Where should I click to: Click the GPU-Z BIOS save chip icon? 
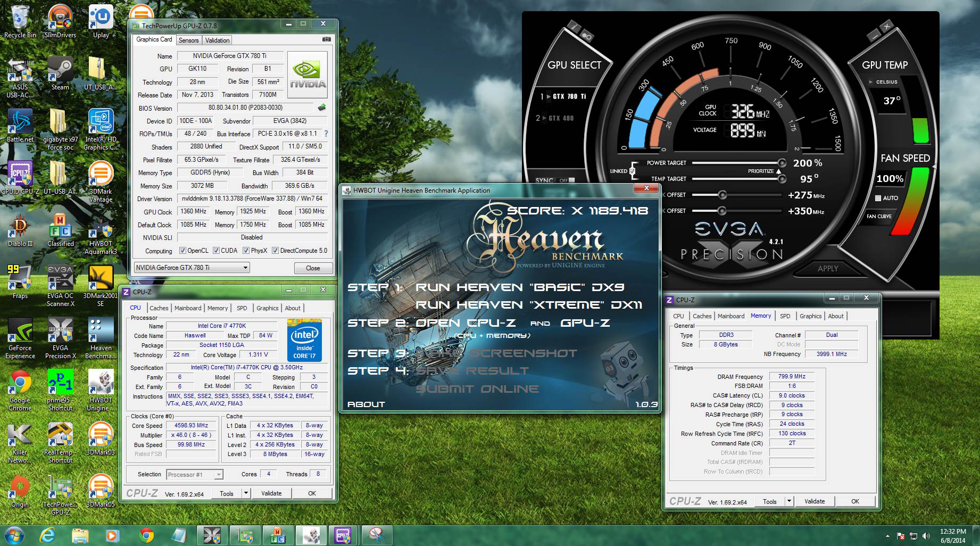click(321, 107)
